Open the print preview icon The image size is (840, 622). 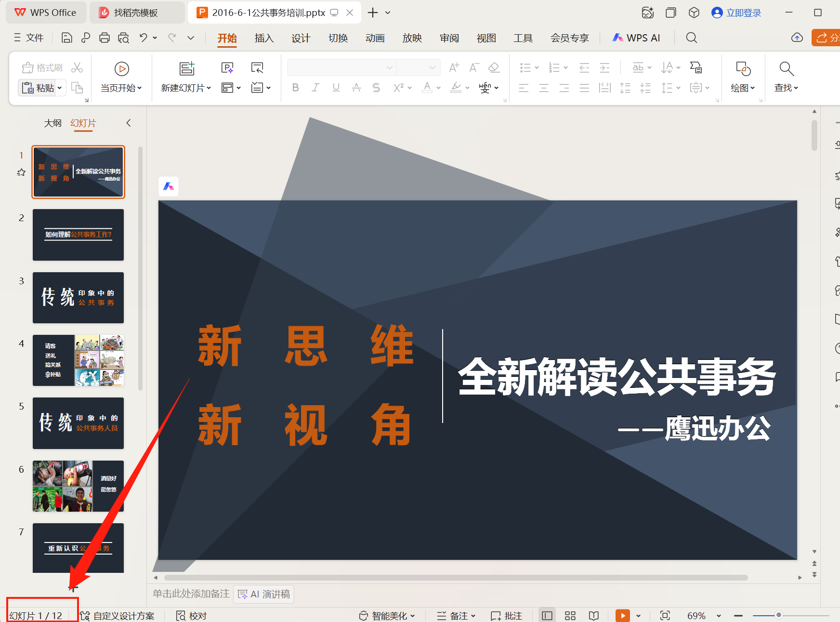click(123, 37)
